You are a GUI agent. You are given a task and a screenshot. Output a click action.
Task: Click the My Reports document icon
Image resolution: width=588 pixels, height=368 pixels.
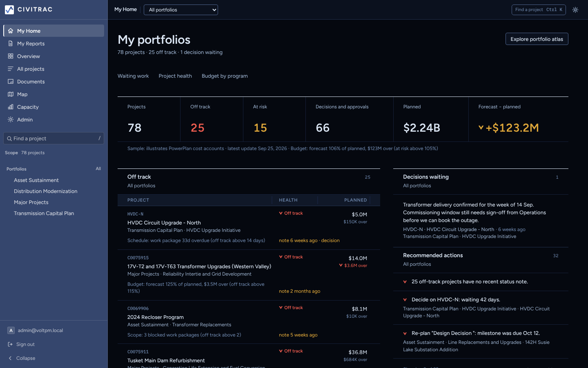tap(11, 43)
